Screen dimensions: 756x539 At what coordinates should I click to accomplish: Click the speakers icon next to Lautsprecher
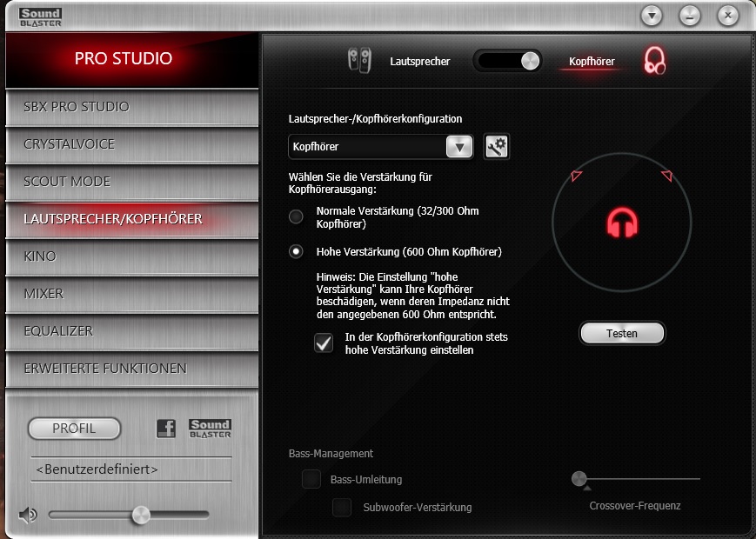[x=359, y=60]
